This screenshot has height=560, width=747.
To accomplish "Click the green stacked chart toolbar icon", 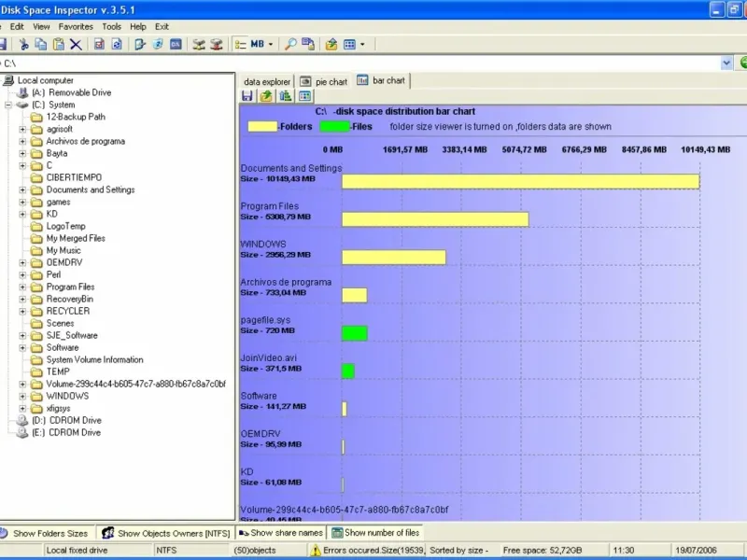I will point(286,96).
